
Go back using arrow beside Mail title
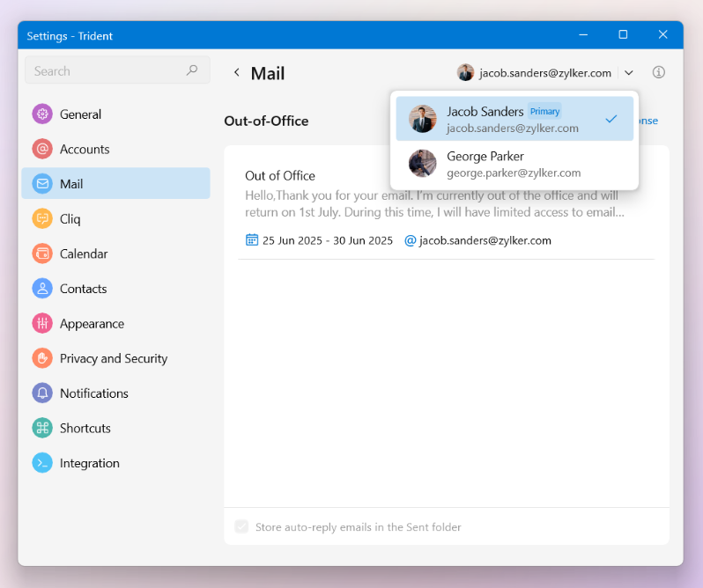coord(237,72)
